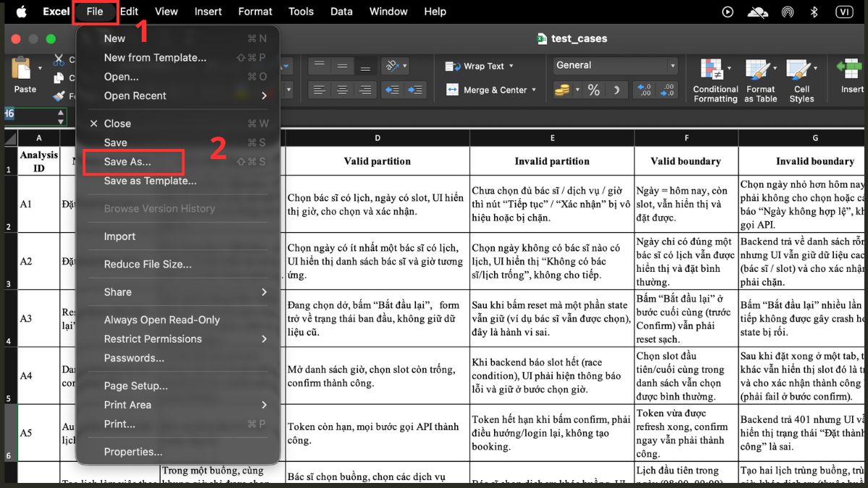The image size is (868, 488).
Task: Click the Cut scissors icon
Action: click(59, 61)
